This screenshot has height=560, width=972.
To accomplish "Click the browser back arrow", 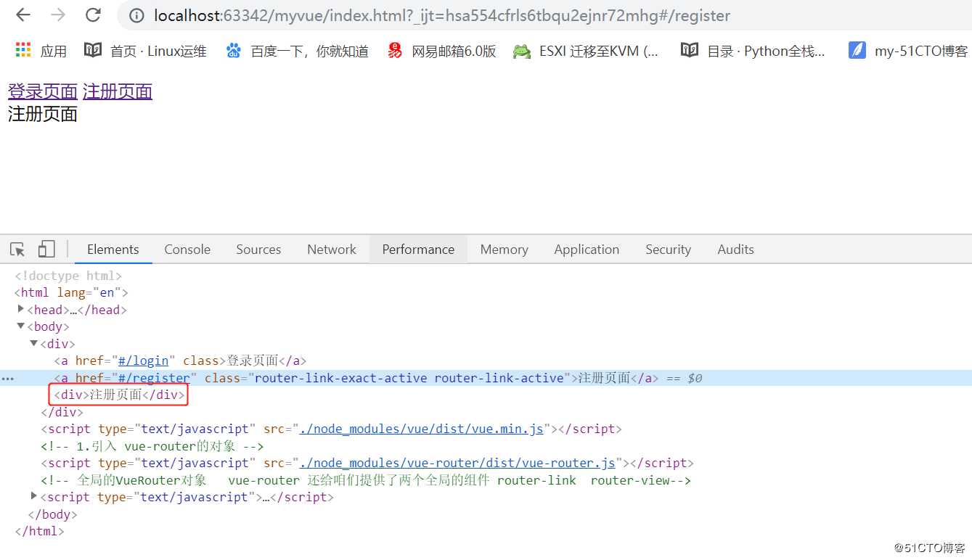I will (x=23, y=15).
